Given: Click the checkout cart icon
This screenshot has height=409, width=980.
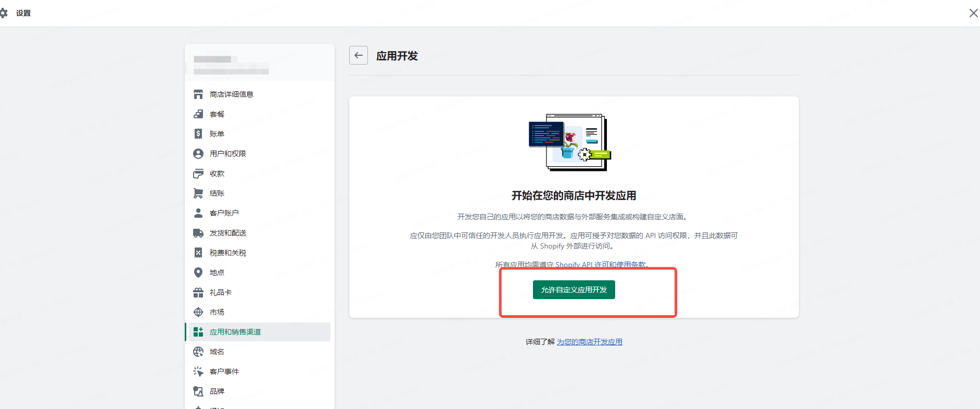Looking at the screenshot, I should 198,193.
